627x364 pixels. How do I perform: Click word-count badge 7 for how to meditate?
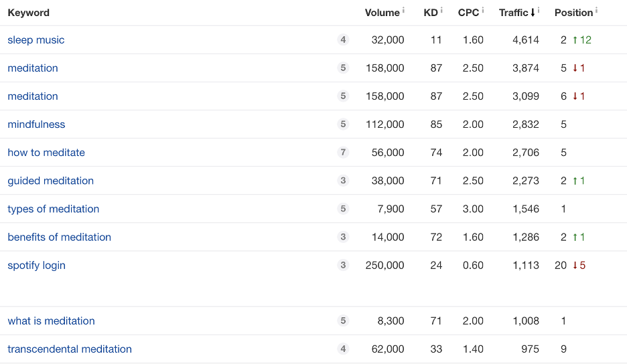click(343, 153)
